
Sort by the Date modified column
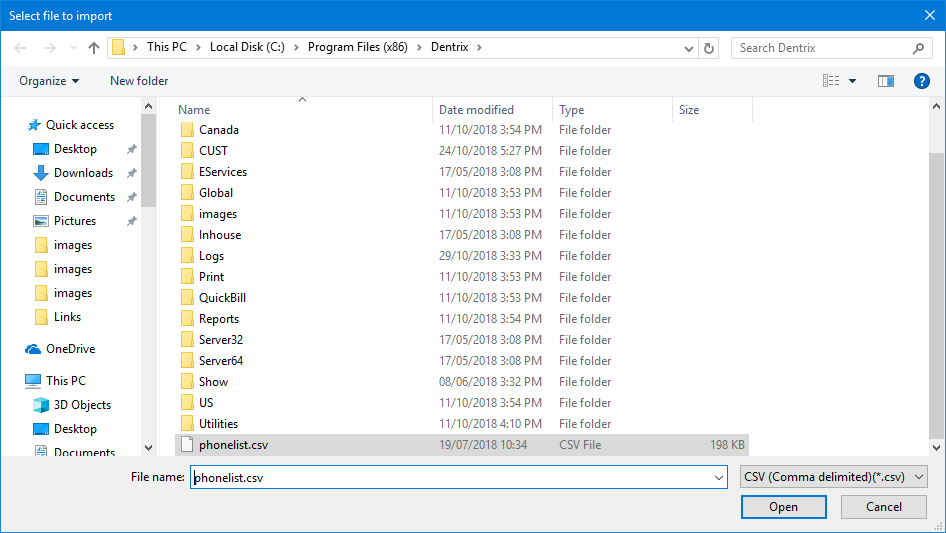476,110
